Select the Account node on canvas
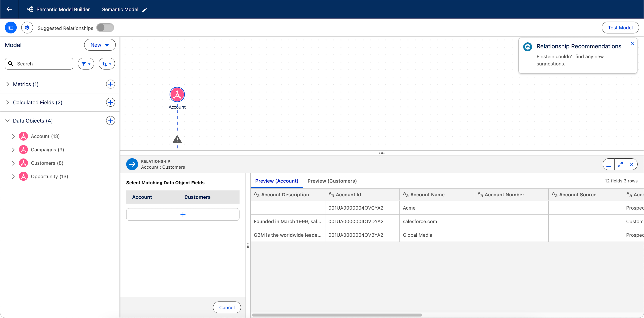 click(177, 95)
